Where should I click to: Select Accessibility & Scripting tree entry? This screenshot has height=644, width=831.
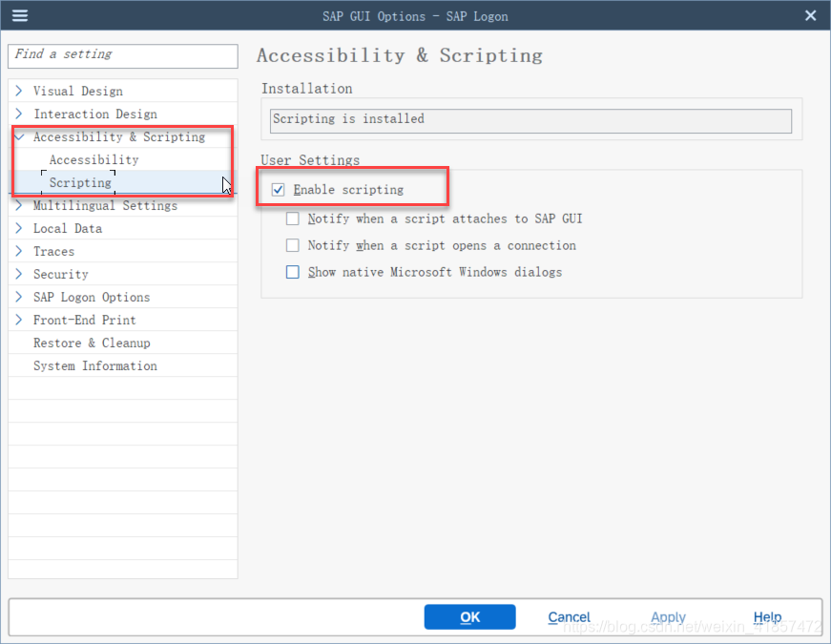click(x=119, y=136)
